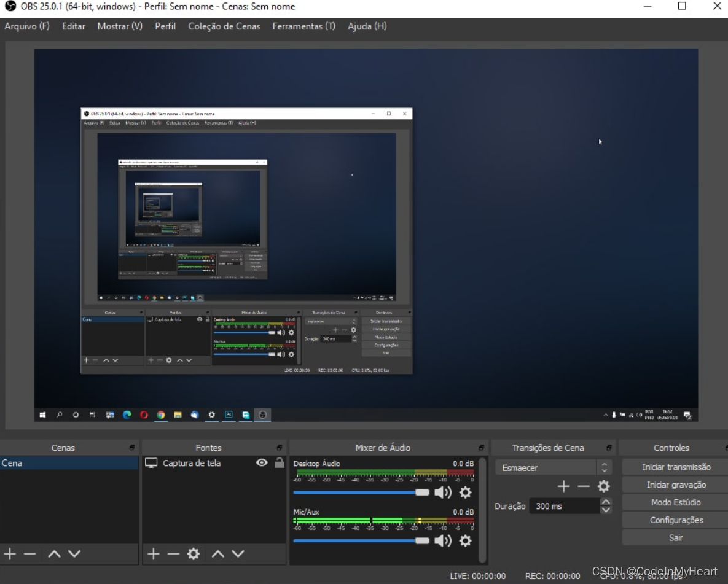Viewport: 728px width, 584px height.
Task: Move the source down in the Fontes list
Action: (x=238, y=553)
